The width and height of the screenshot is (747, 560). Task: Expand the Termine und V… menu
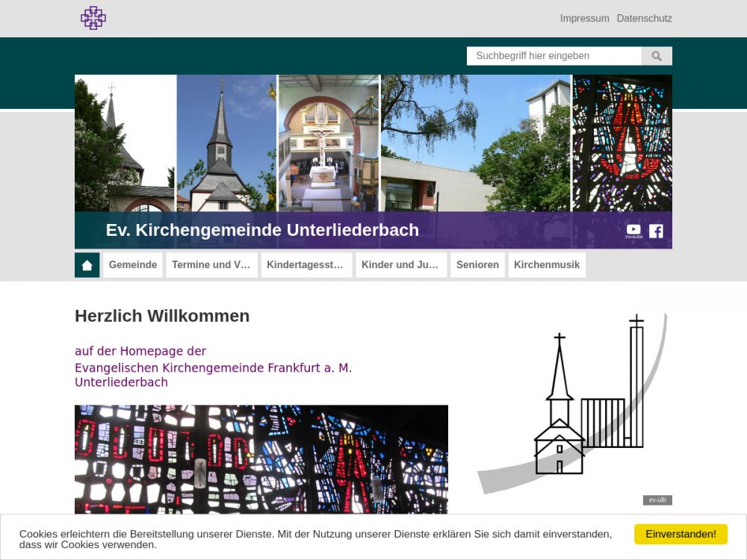point(211,265)
